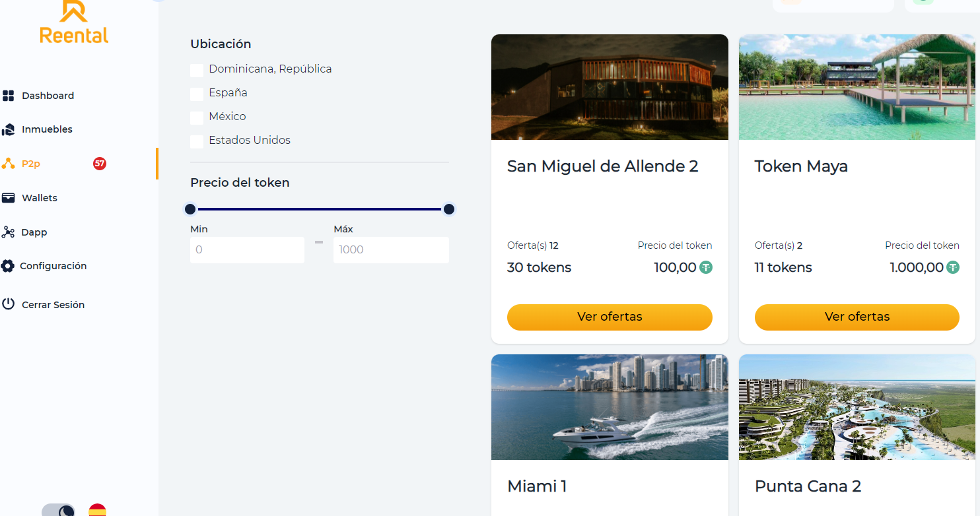
Task: Check the Dominicana, República location filter
Action: pyautogui.click(x=197, y=71)
